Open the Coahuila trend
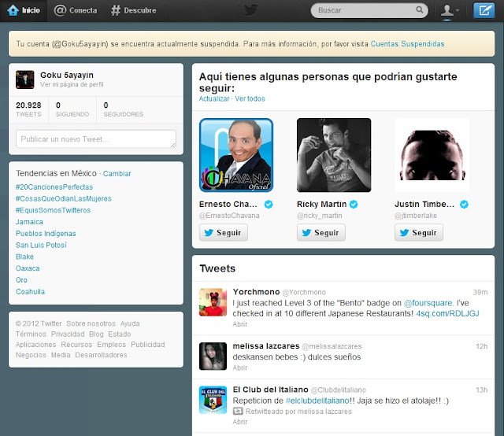This screenshot has width=504, height=436. coord(30,292)
